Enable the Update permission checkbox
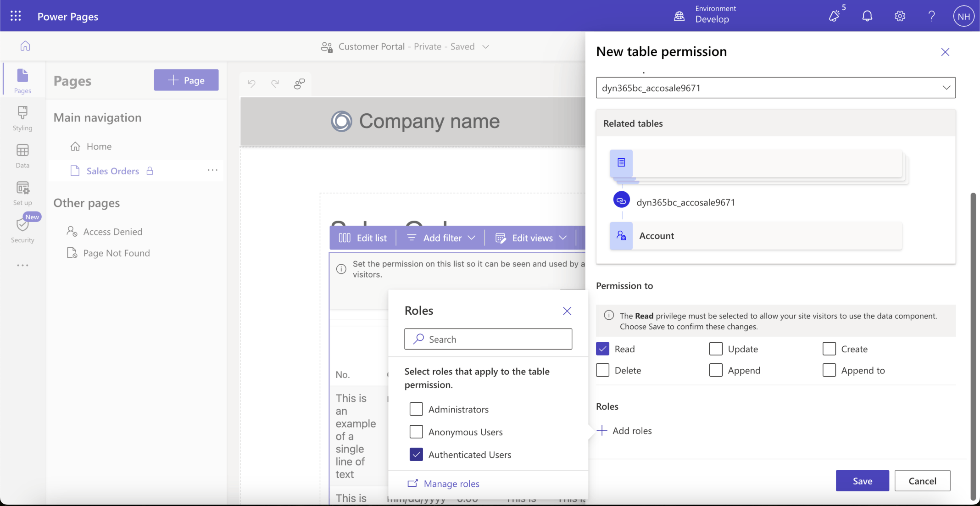The height and width of the screenshot is (506, 980). (716, 349)
